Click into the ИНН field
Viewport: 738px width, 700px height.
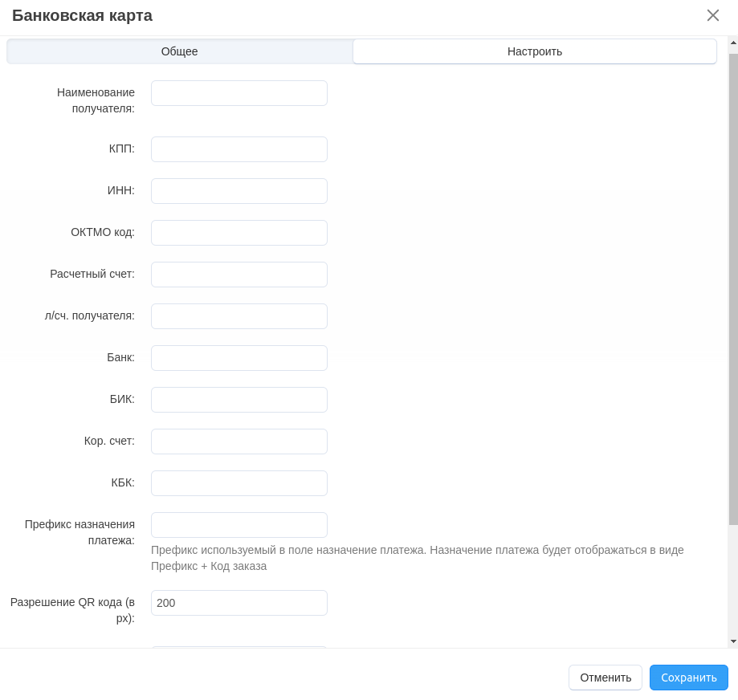coord(239,191)
